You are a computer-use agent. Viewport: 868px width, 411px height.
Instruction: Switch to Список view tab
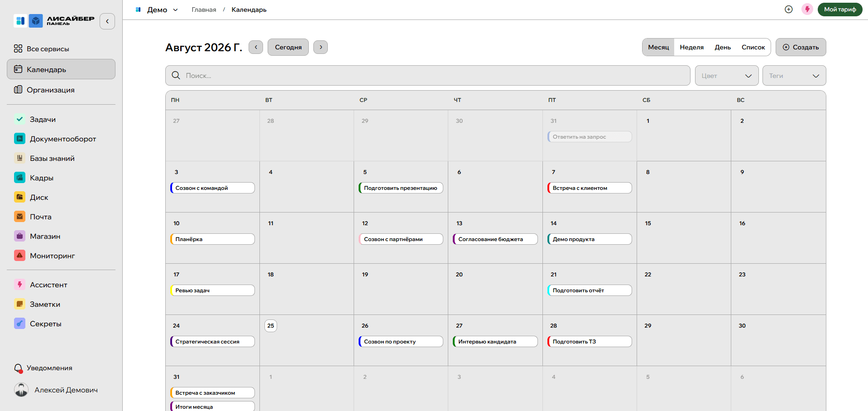click(x=753, y=47)
